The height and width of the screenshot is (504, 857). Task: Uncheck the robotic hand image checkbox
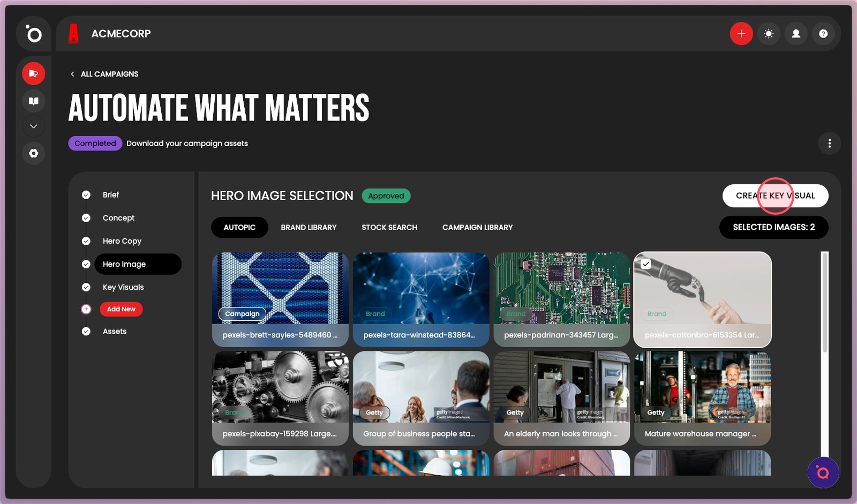pyautogui.click(x=646, y=264)
